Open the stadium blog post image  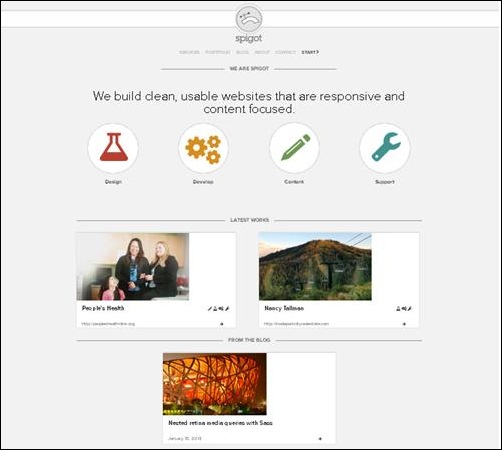tap(215, 384)
